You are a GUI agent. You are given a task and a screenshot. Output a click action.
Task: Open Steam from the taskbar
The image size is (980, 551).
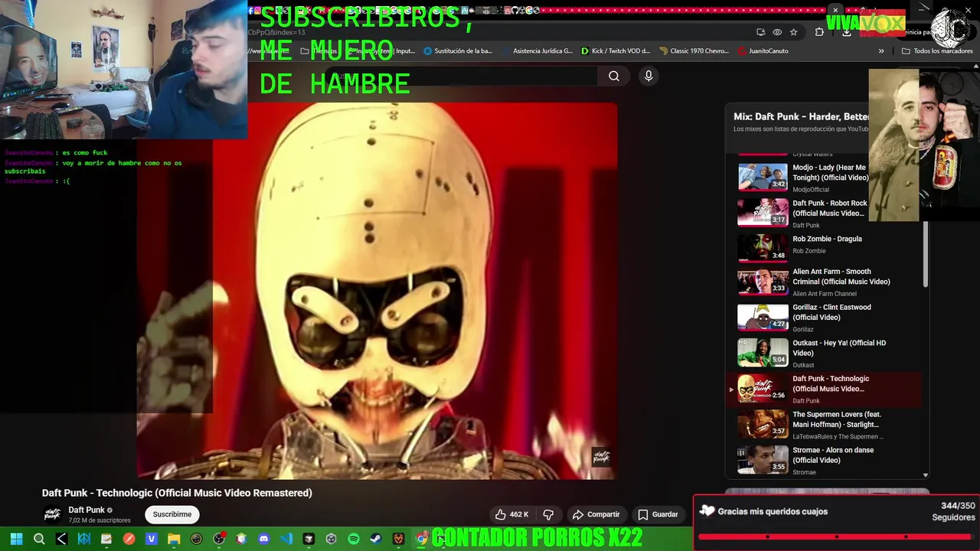[376, 539]
